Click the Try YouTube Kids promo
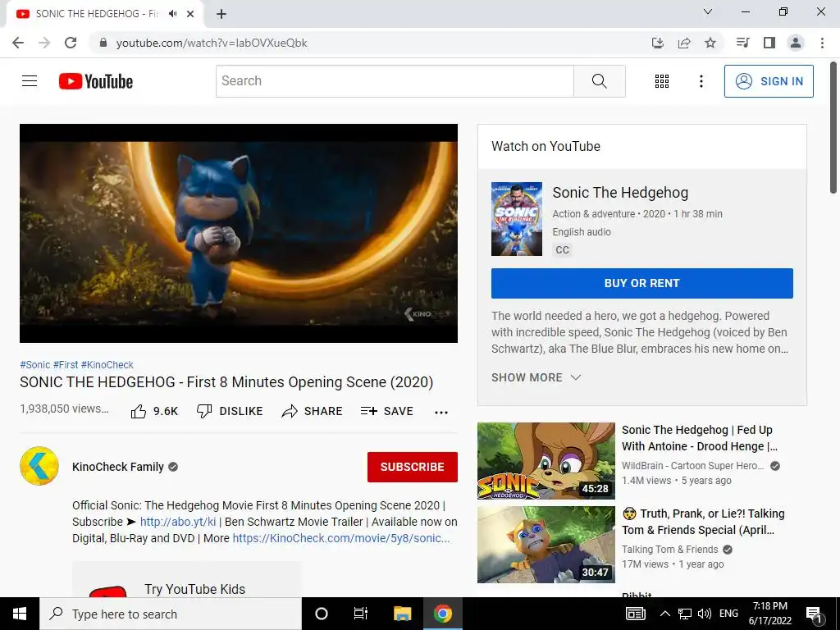This screenshot has width=840, height=630. click(186, 580)
